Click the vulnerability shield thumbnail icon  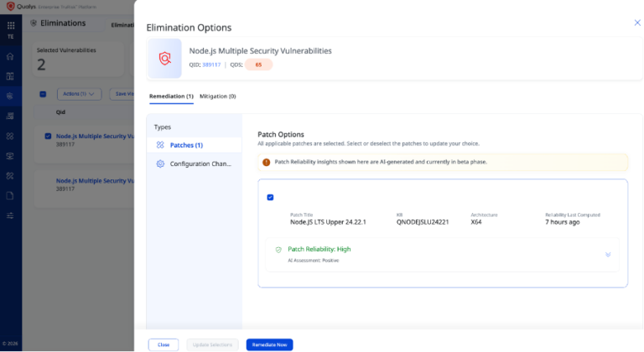click(x=164, y=59)
